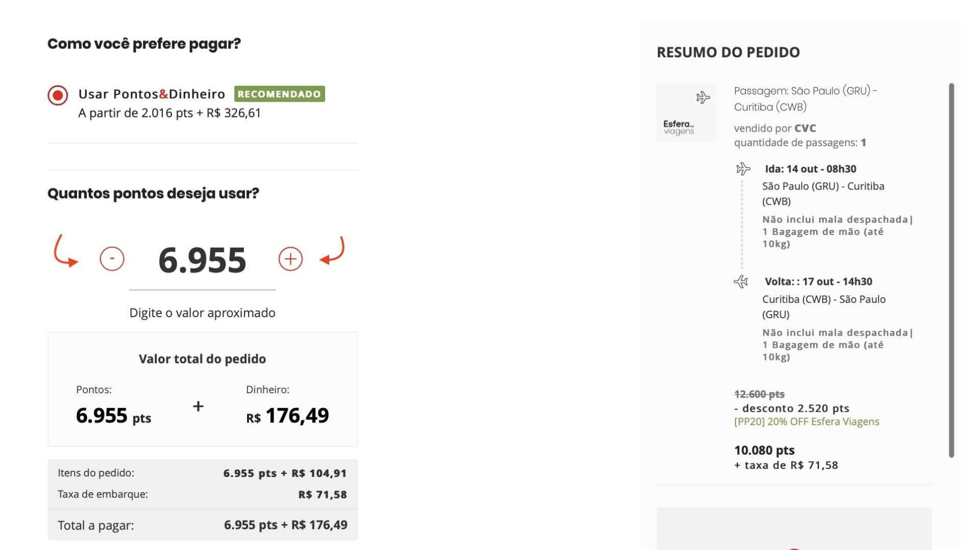Click the order summary vertical scrollbar
The image size is (980, 550).
click(x=951, y=270)
